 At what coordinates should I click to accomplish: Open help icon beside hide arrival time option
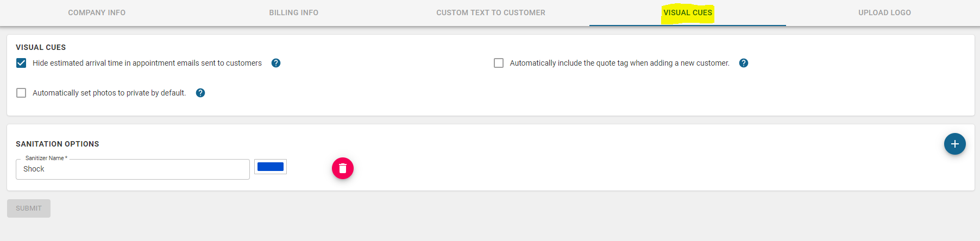point(276,63)
